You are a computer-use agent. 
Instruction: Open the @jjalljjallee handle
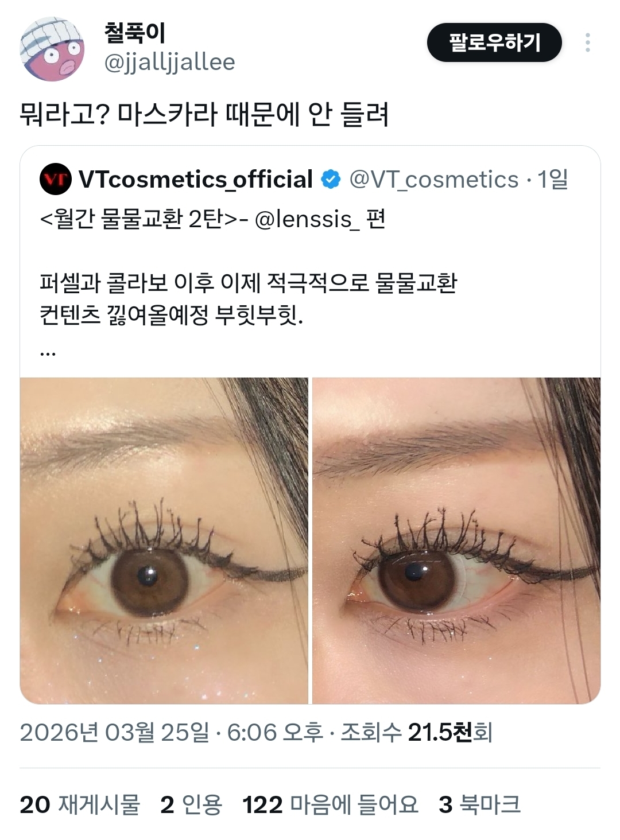[169, 62]
